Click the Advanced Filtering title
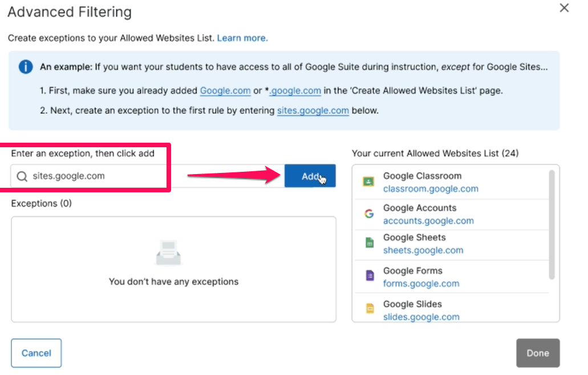588x375 pixels. [x=70, y=12]
